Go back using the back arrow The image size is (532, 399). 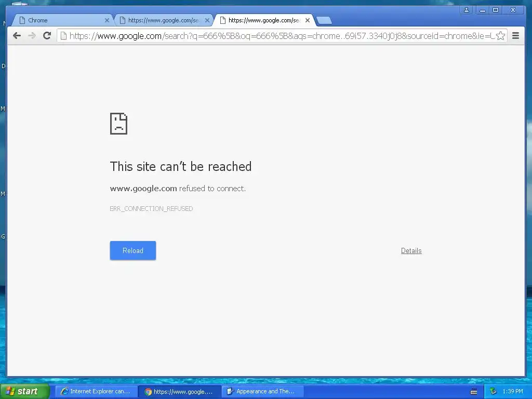pos(17,36)
